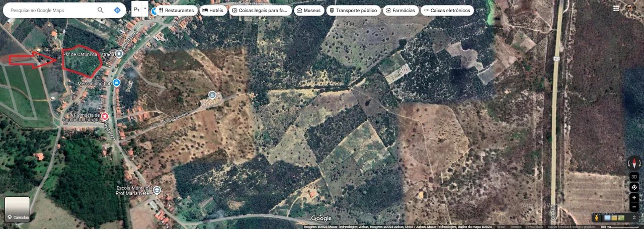Zoom in with the plus button
This screenshot has height=229, width=644.
click(x=634, y=198)
